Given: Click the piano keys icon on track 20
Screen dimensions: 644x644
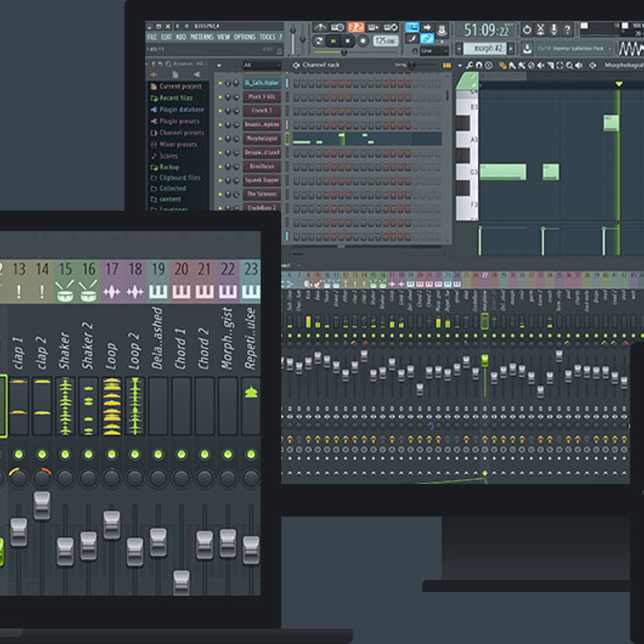Looking at the screenshot, I should 181,291.
